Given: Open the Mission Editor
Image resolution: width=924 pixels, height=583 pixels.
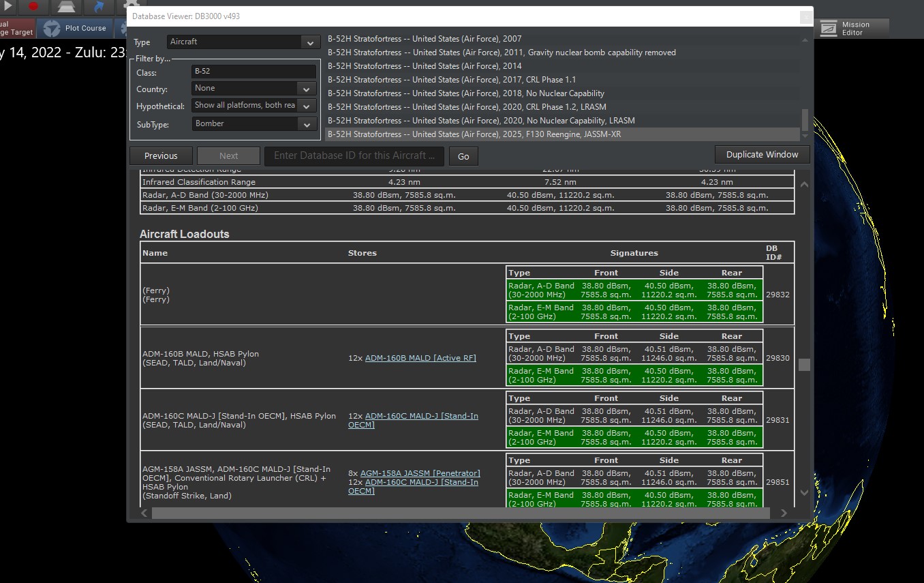Looking at the screenshot, I should coord(852,28).
